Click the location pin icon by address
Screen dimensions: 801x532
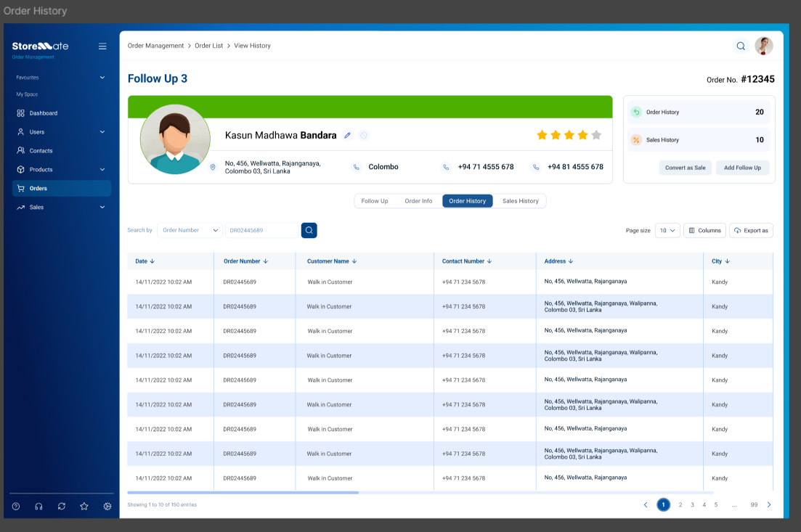coord(213,167)
